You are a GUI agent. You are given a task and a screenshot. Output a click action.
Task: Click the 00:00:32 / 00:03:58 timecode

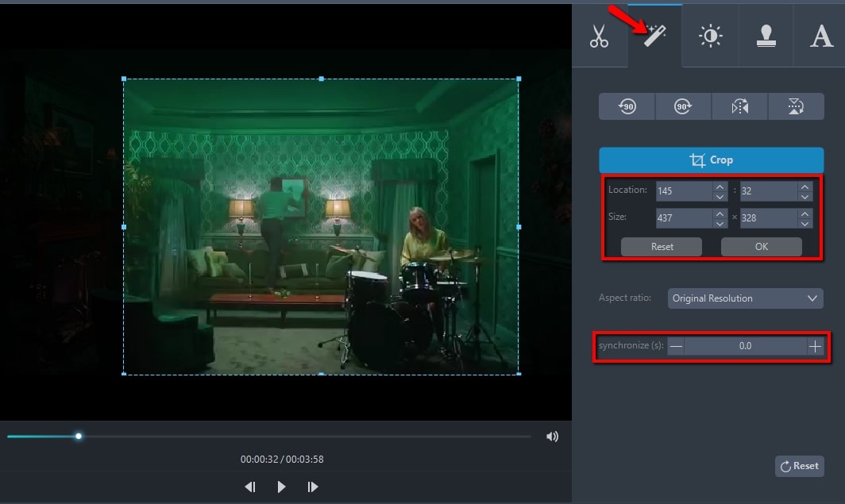282,460
